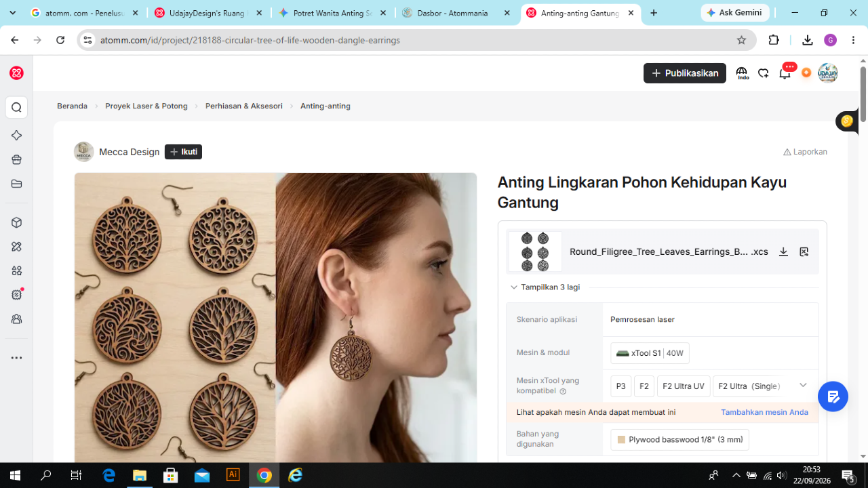
Task: Click the Publikasikan button
Action: [x=685, y=73]
